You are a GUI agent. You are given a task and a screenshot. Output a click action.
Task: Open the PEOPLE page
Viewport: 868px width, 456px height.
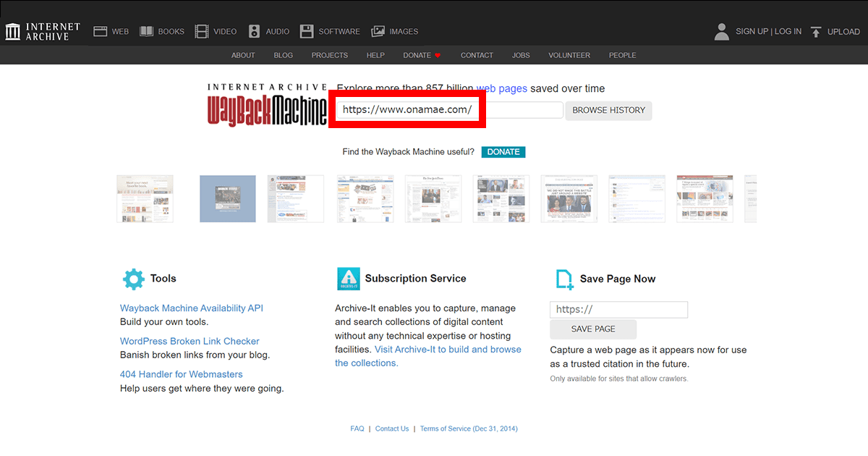(x=622, y=55)
